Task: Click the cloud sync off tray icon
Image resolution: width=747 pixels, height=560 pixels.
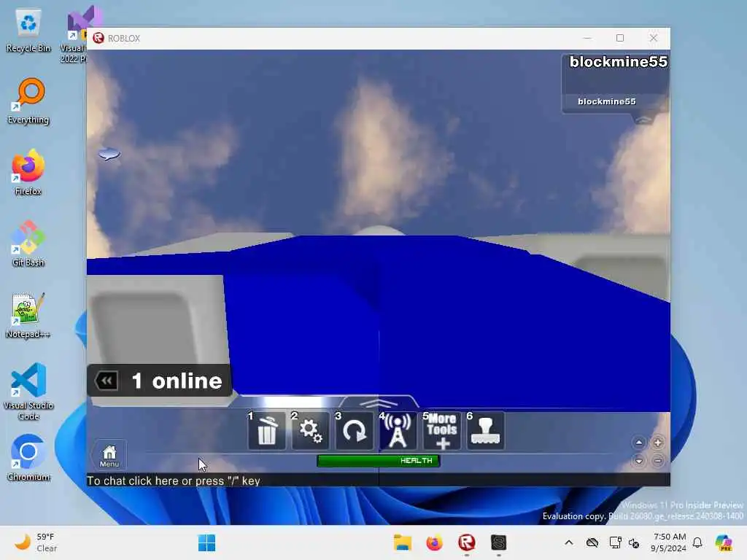Action: point(592,542)
